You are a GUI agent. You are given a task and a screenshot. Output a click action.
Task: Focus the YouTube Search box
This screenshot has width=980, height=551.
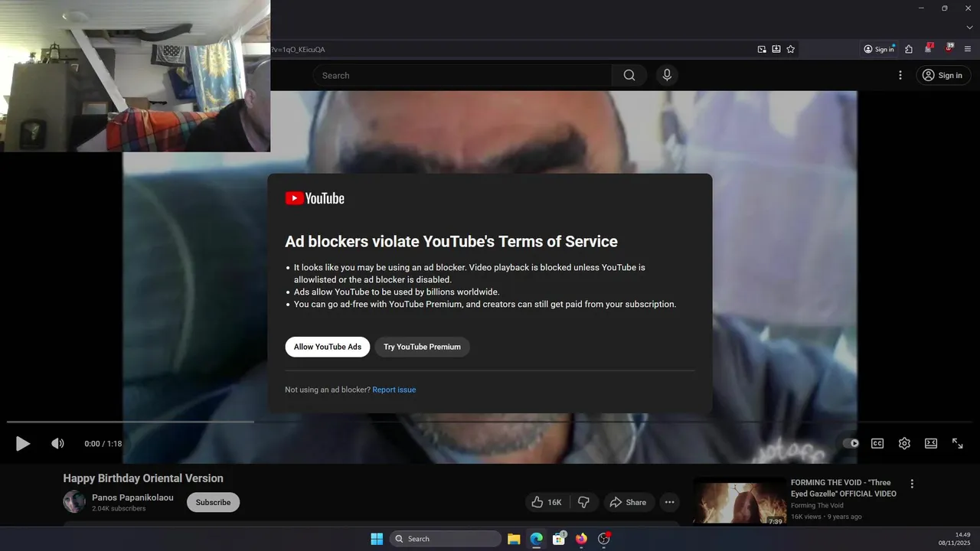[462, 75]
